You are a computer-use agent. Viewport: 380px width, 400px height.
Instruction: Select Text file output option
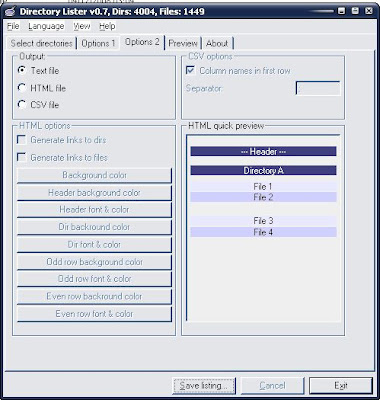pos(38,70)
